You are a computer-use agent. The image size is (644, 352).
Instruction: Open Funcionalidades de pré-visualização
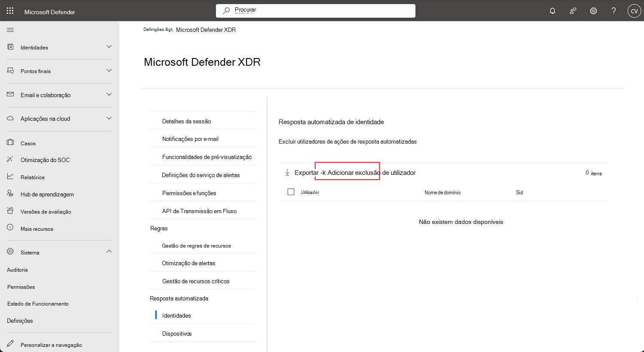pos(207,157)
